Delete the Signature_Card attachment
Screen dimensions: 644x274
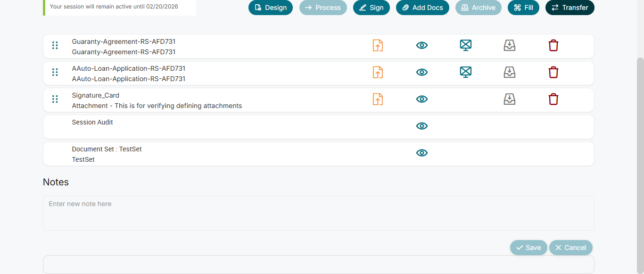tap(553, 99)
